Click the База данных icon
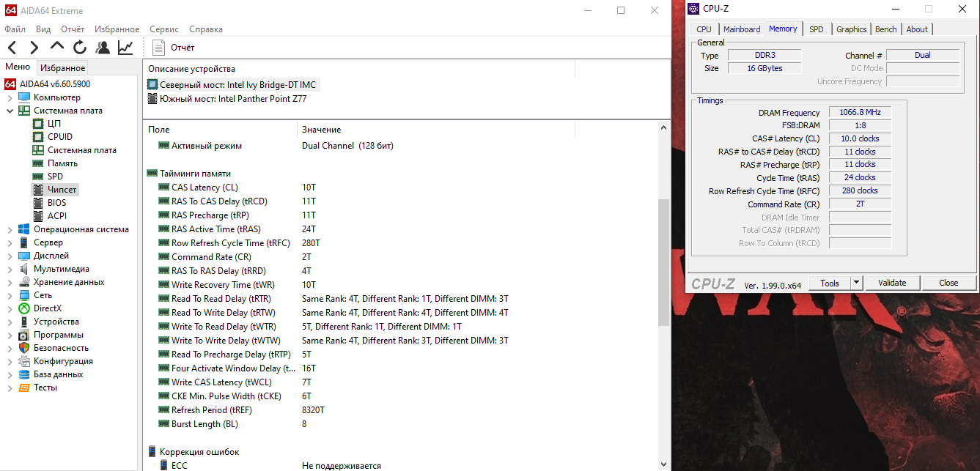The height and width of the screenshot is (471, 980). pyautogui.click(x=24, y=374)
